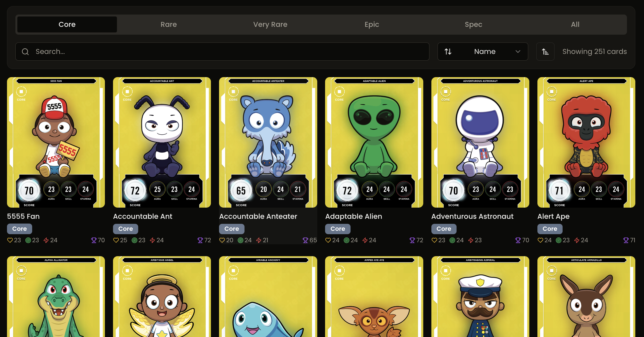Open the Spec tab
This screenshot has width=644, height=337.
473,24
